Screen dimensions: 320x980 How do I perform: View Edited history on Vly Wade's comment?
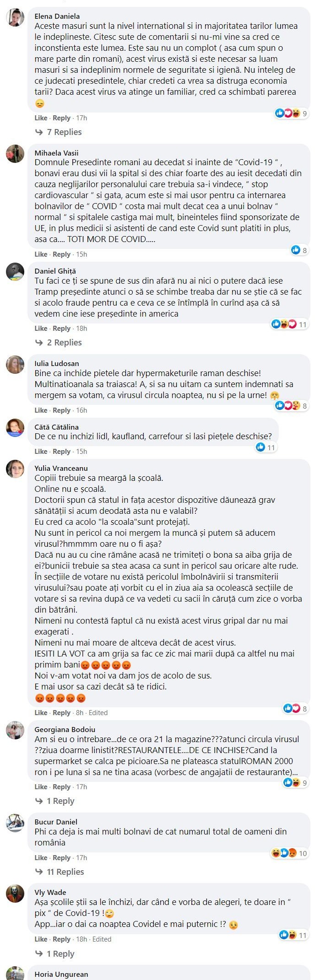pos(102,939)
